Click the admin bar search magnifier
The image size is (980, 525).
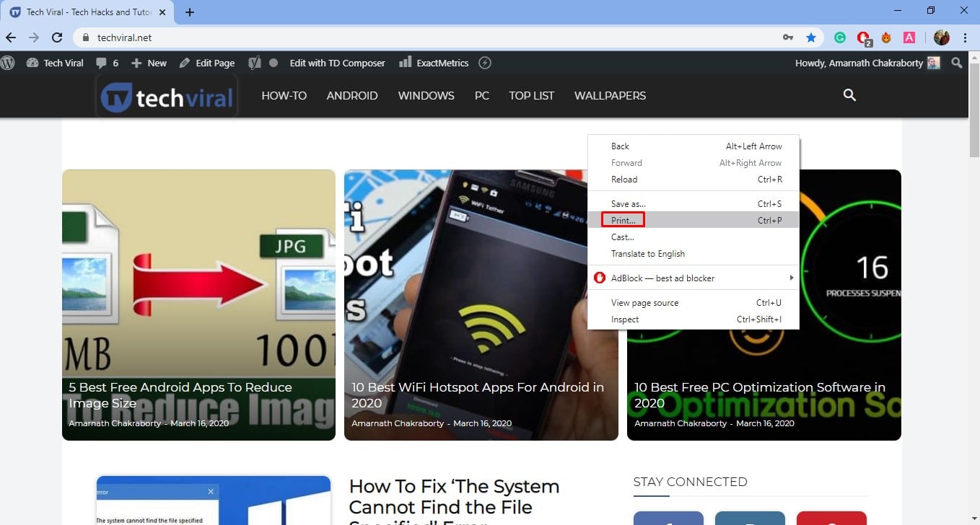[x=957, y=63]
